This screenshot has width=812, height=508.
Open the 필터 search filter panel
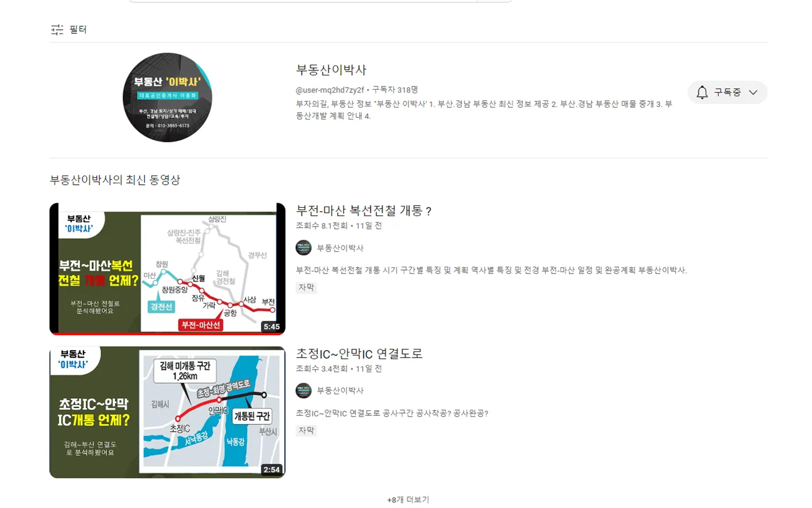[68, 29]
